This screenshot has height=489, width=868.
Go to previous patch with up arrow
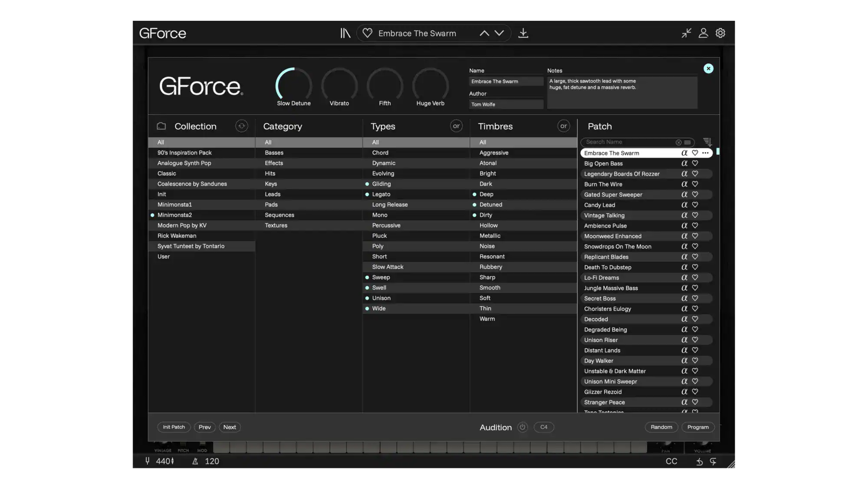[484, 33]
